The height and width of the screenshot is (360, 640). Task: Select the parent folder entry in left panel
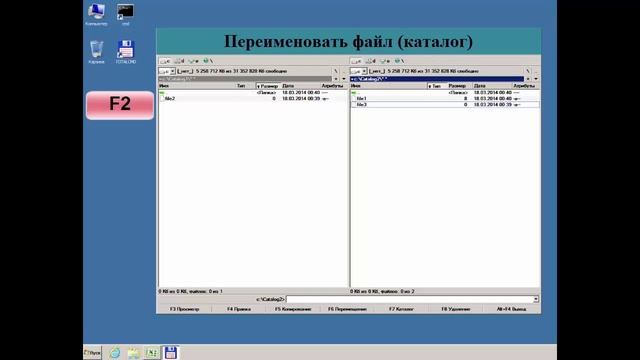pos(252,93)
